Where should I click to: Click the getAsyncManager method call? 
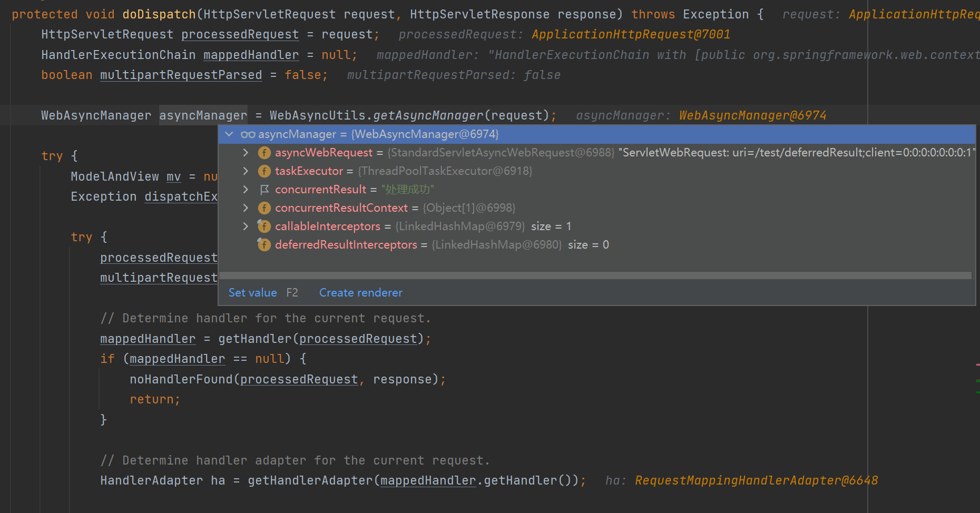[428, 115]
